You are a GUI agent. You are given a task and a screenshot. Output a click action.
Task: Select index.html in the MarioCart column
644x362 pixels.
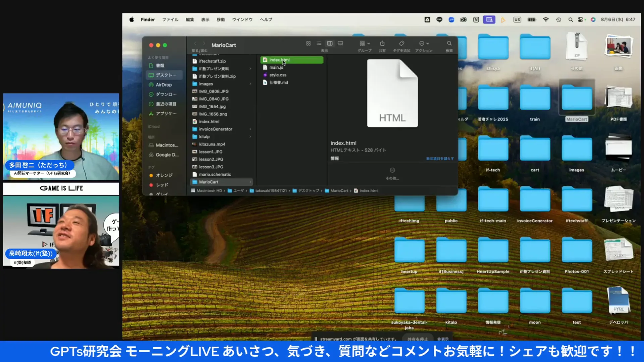(292, 60)
